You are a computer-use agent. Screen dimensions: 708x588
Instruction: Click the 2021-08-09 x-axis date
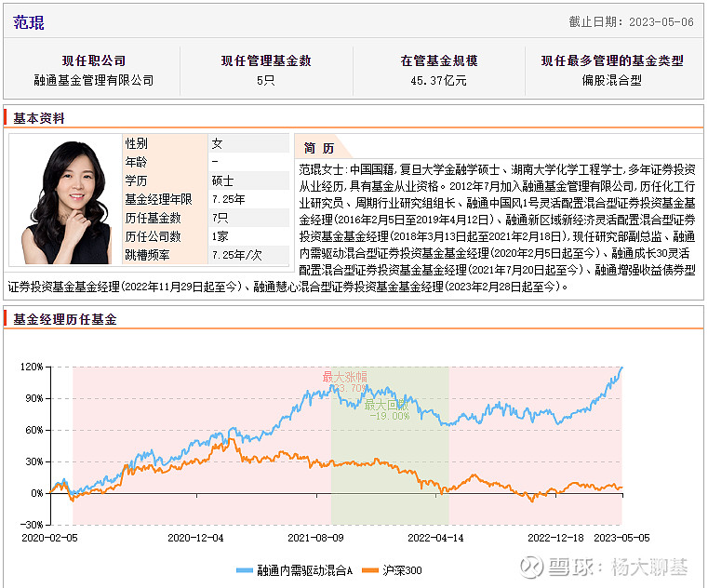click(x=315, y=538)
